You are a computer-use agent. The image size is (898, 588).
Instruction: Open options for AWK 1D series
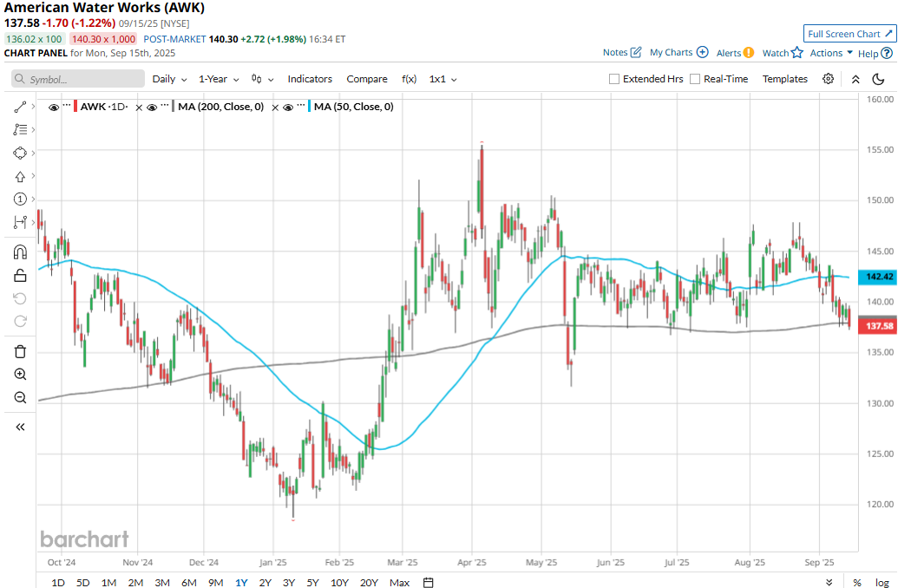[x=67, y=105]
